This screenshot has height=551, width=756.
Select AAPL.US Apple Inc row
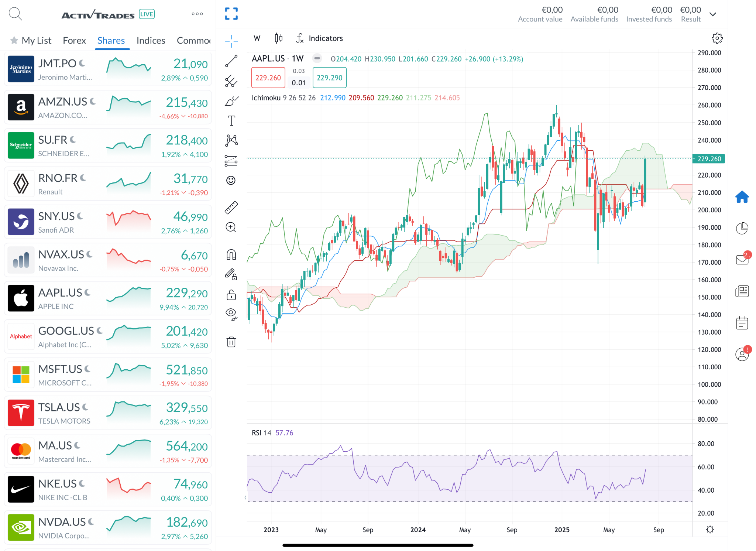[x=108, y=298]
